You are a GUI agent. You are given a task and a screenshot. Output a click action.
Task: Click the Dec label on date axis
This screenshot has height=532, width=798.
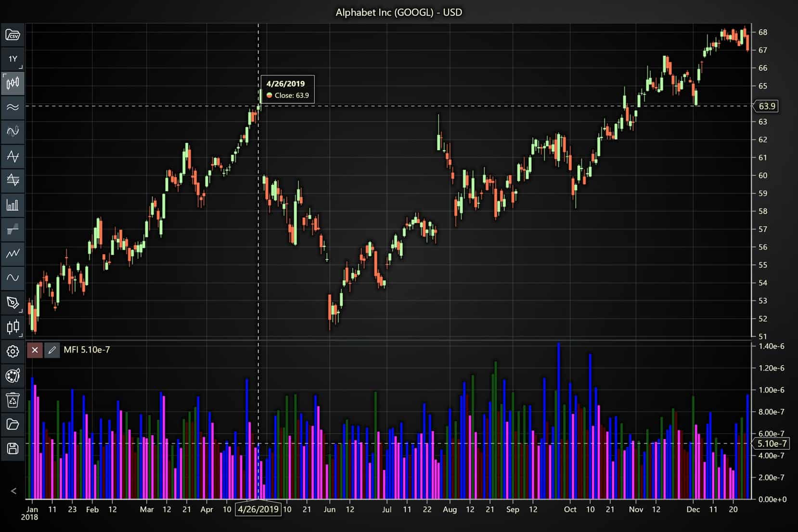click(x=693, y=509)
